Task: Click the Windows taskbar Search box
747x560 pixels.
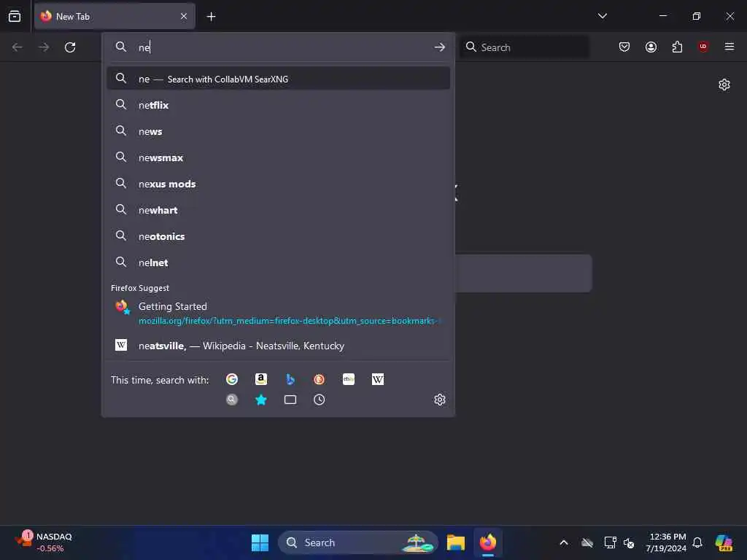Action: tap(357, 542)
